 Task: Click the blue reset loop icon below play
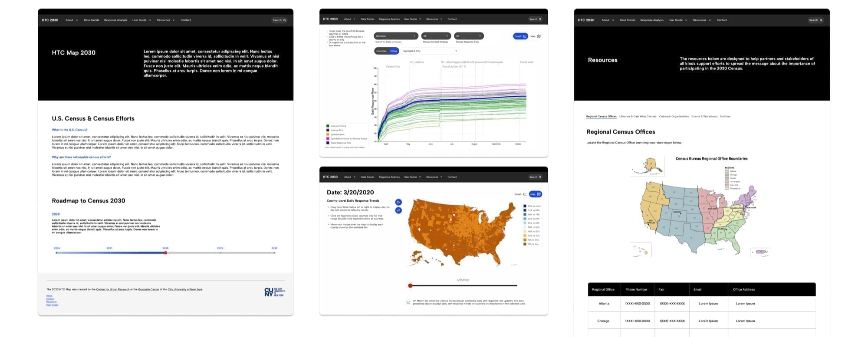[x=398, y=210]
